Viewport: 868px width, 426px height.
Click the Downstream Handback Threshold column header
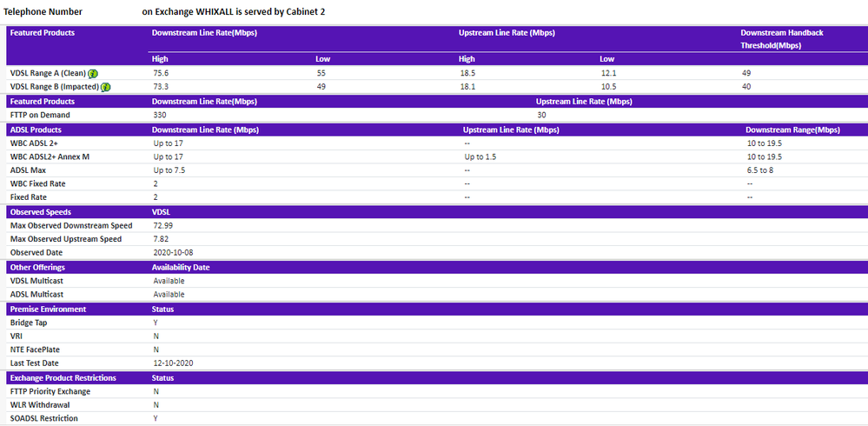781,38
